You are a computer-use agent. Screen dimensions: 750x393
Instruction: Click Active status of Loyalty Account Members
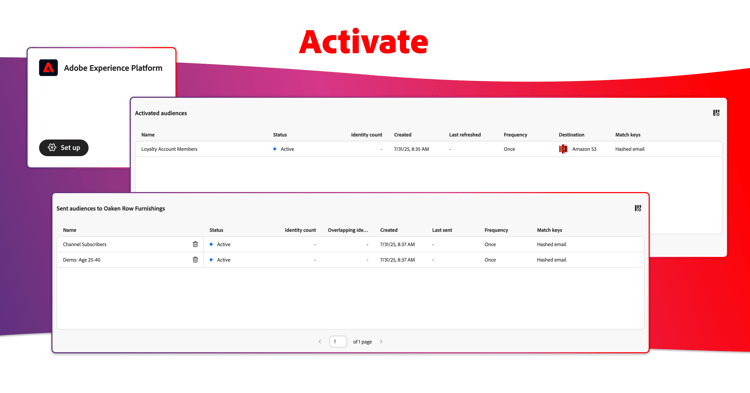[x=284, y=149]
